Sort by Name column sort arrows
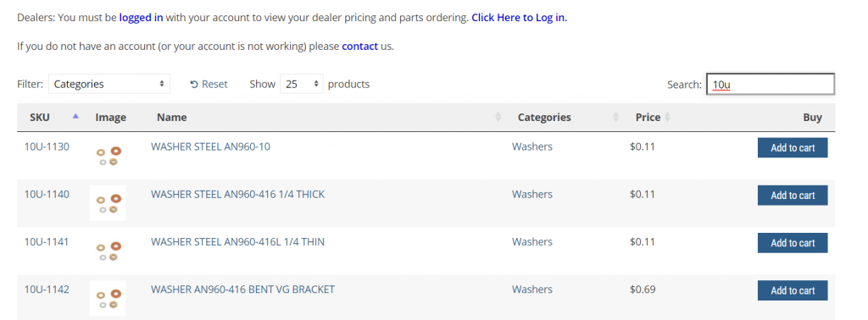Viewport: 868px width, 320px height. [x=498, y=117]
